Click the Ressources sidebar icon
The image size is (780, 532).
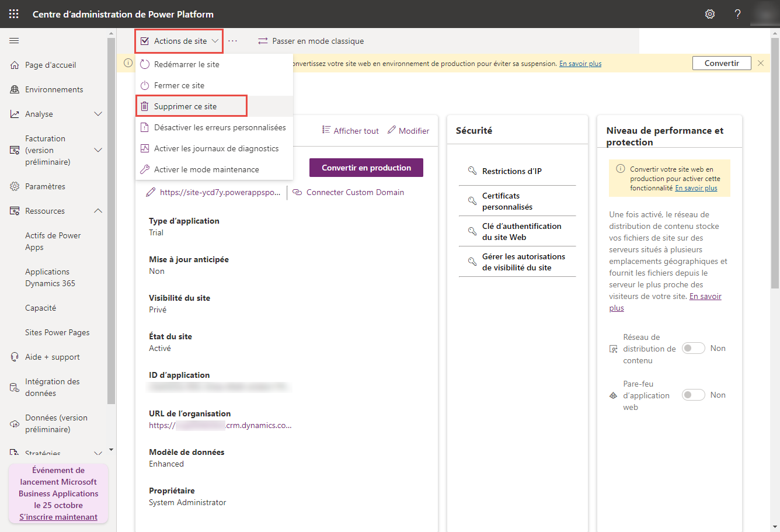[x=15, y=211]
